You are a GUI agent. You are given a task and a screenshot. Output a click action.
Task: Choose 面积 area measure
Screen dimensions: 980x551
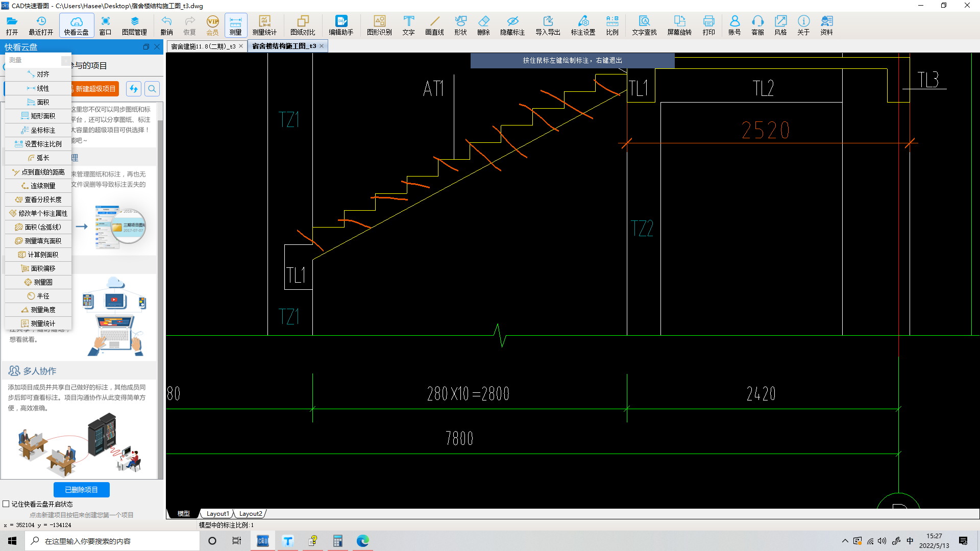38,102
